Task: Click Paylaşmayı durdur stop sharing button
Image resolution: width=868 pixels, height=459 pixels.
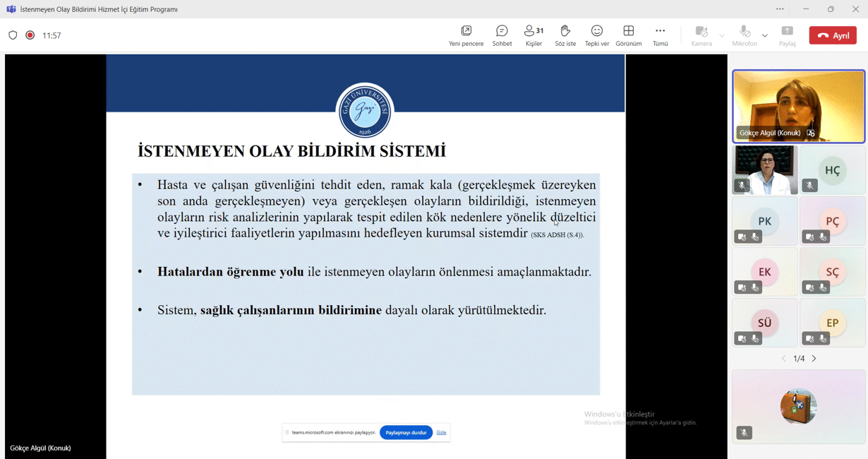Action: pyautogui.click(x=406, y=433)
